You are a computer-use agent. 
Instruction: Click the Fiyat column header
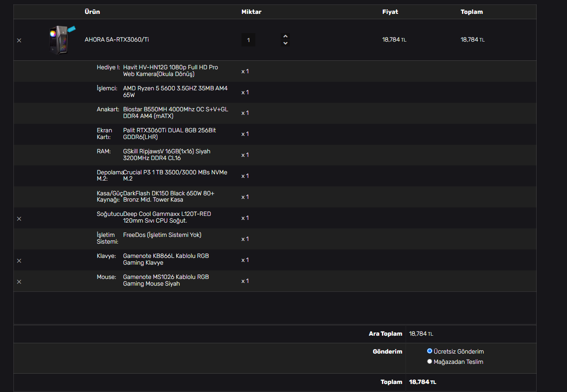pyautogui.click(x=390, y=12)
